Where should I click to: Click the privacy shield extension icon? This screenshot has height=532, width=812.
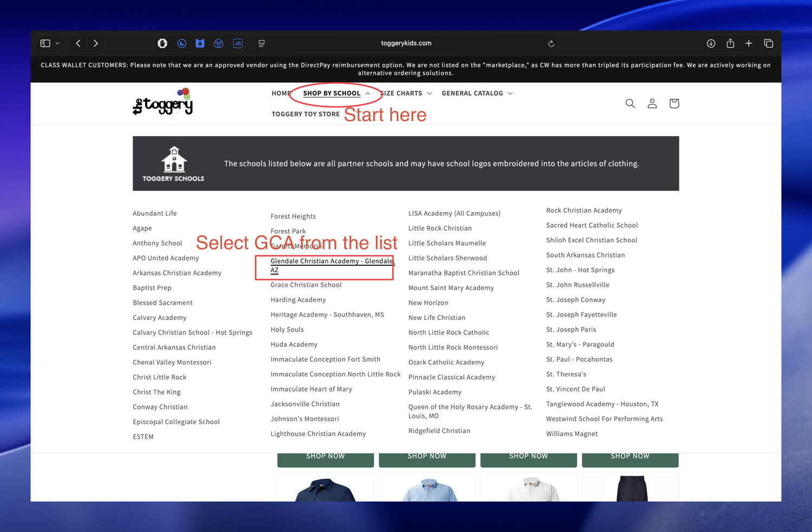(x=162, y=43)
